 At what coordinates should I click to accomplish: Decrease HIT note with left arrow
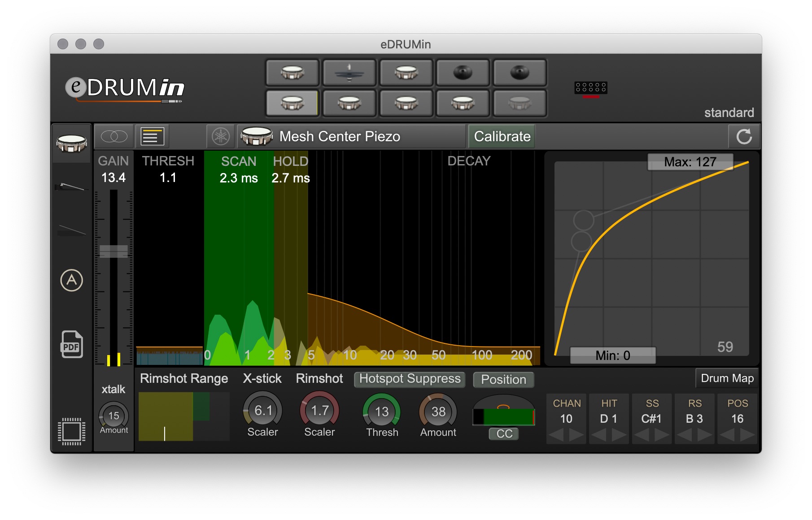[x=599, y=435]
